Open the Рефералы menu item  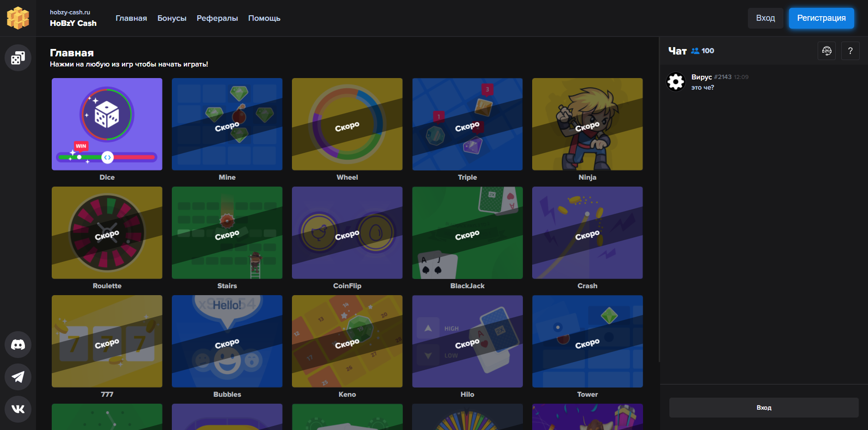click(x=217, y=18)
